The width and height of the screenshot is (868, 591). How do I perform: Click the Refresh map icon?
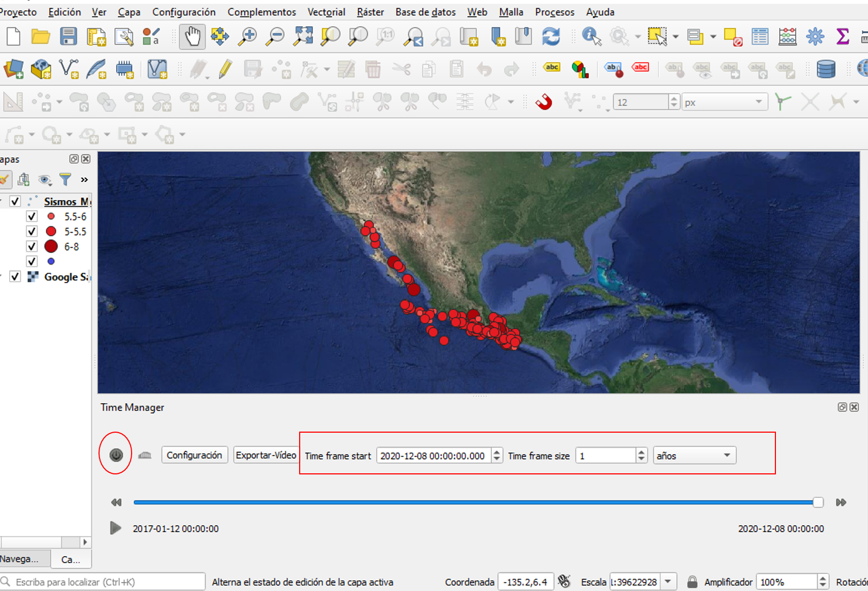551,36
